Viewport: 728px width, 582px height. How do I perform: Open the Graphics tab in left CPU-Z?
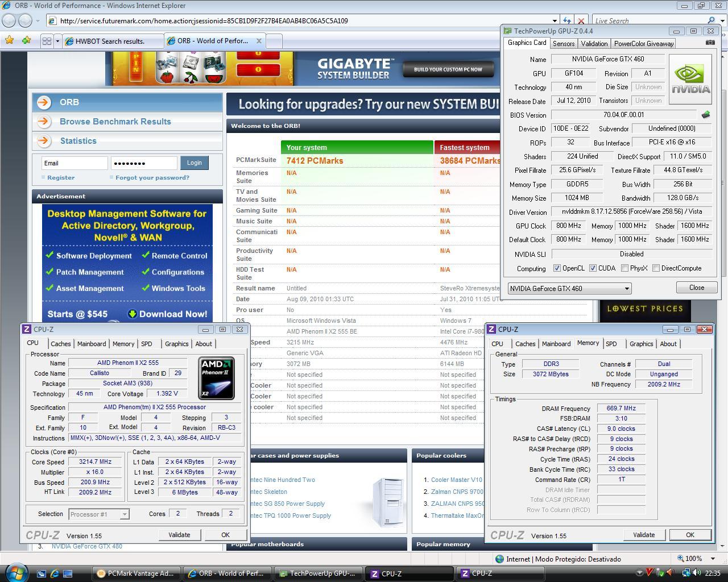[177, 344]
